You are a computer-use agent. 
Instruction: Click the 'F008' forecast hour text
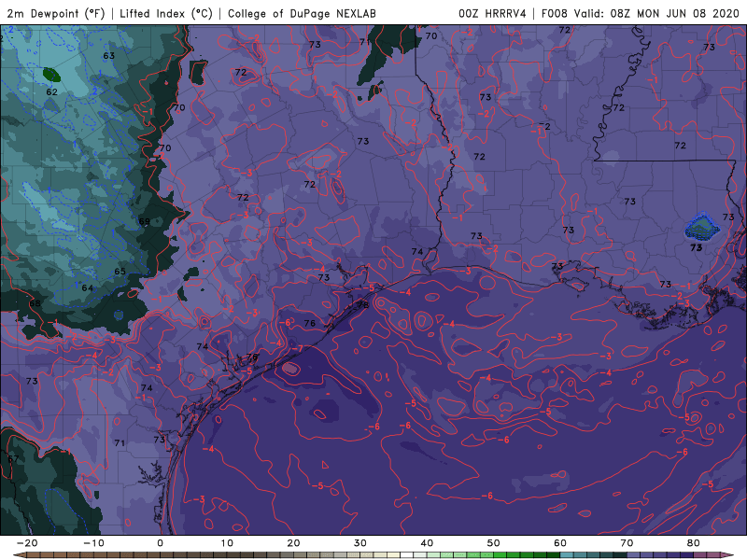[x=554, y=13]
